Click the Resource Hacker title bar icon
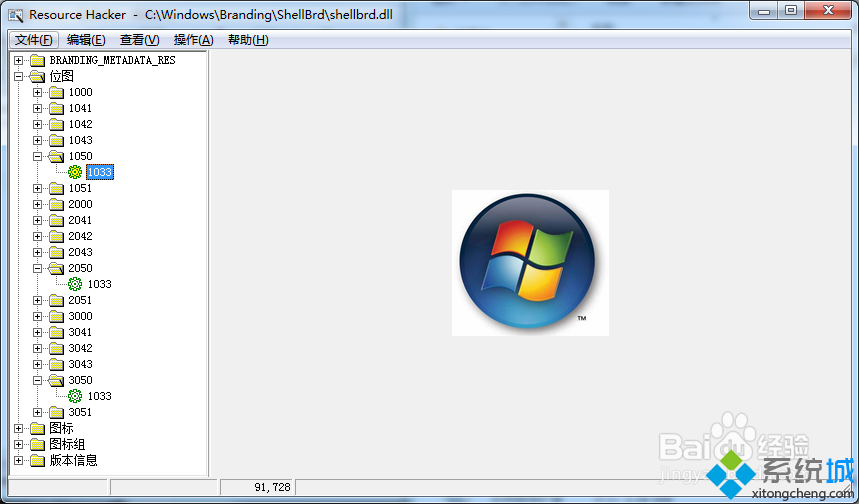Viewport: 859px width, 504px height. (x=16, y=15)
